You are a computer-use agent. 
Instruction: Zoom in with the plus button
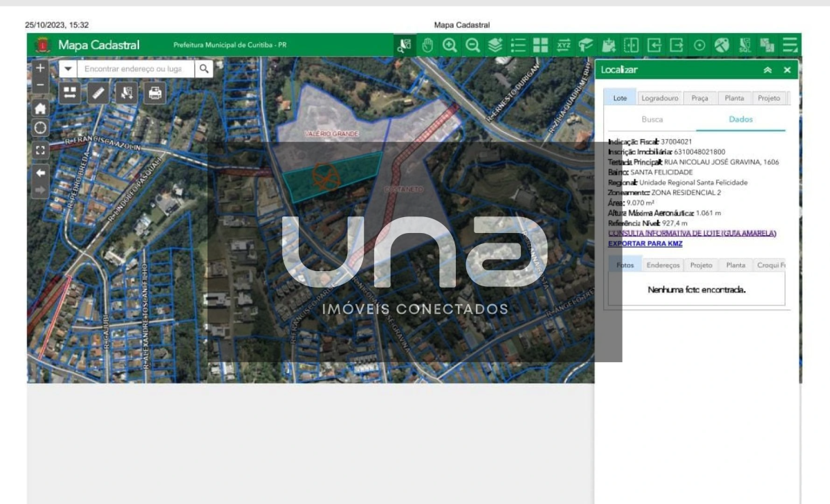coord(40,68)
